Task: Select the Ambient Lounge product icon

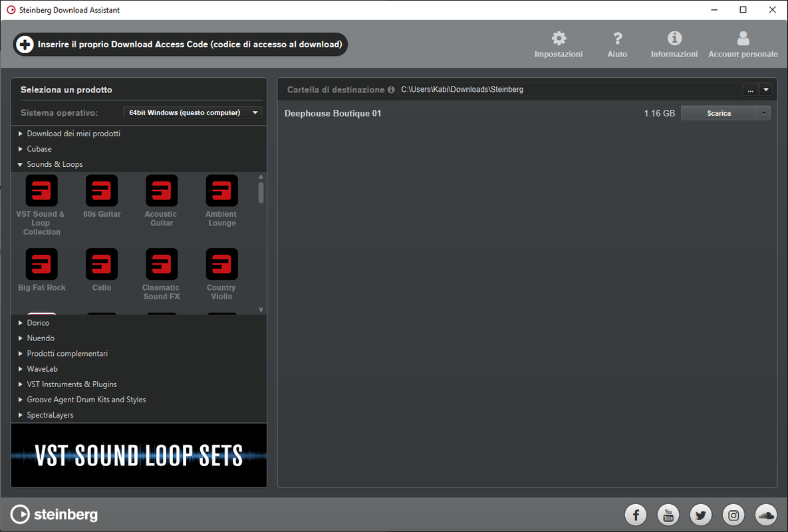Action: coord(221,190)
